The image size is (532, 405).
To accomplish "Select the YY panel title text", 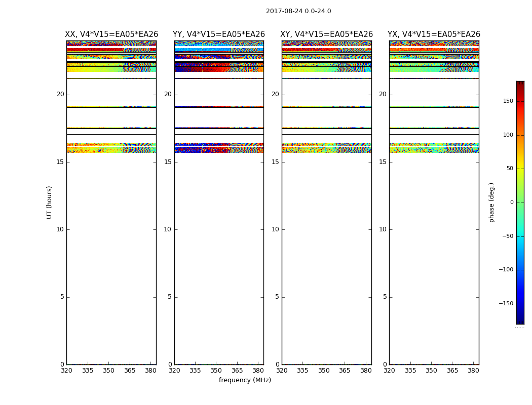I will pyautogui.click(x=219, y=34).
